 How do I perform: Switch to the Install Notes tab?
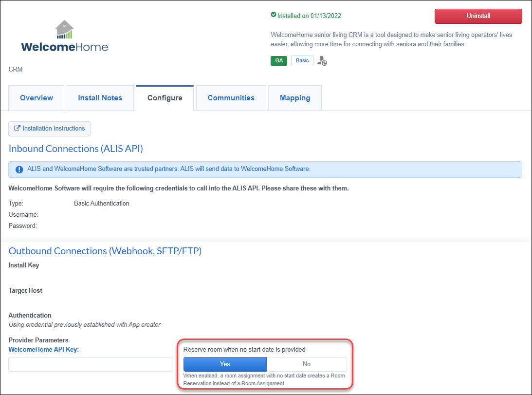[x=100, y=98]
